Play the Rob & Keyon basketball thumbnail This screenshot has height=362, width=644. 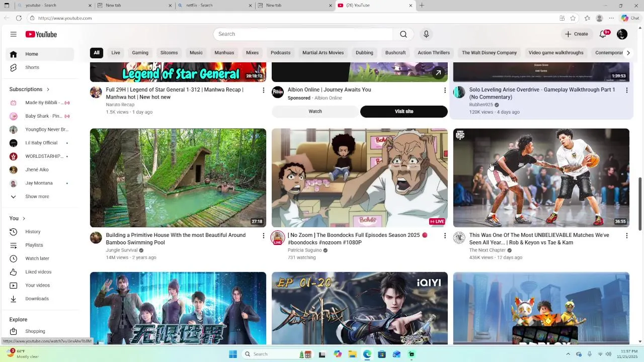(x=541, y=178)
